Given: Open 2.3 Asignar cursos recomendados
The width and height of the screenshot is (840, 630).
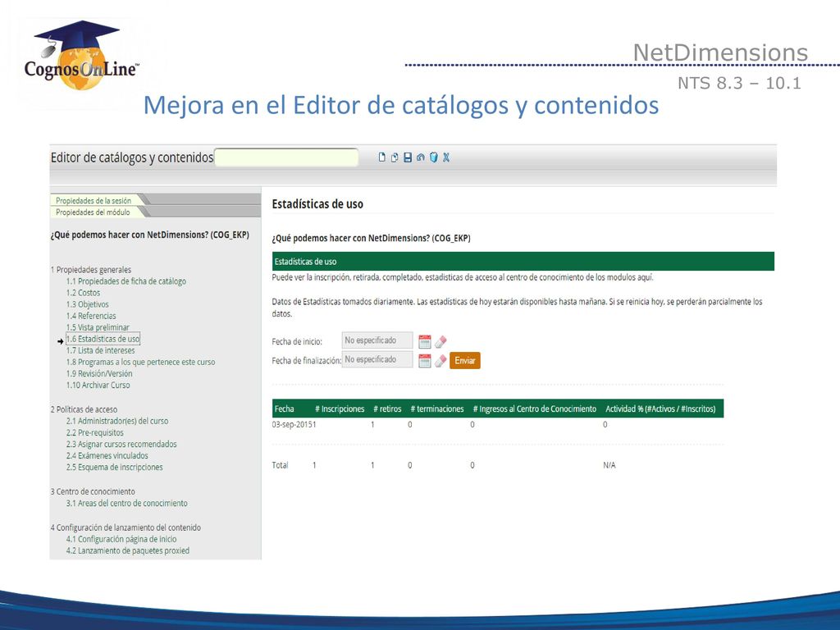Looking at the screenshot, I should [121, 444].
